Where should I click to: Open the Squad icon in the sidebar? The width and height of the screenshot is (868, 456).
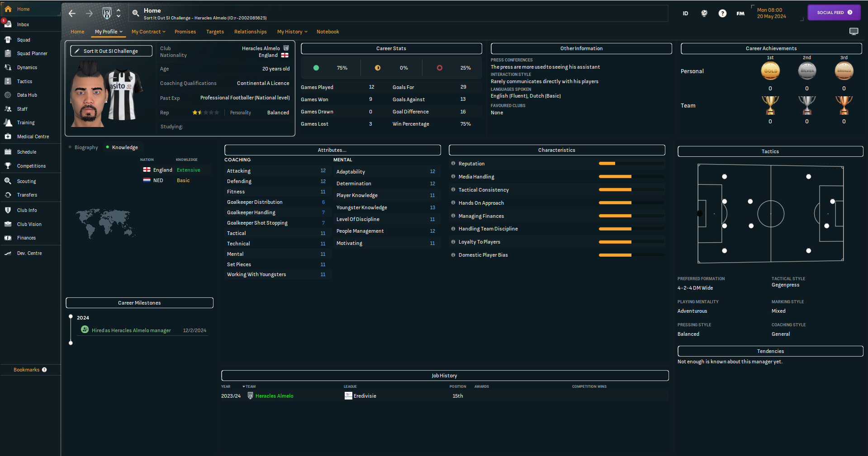point(8,40)
